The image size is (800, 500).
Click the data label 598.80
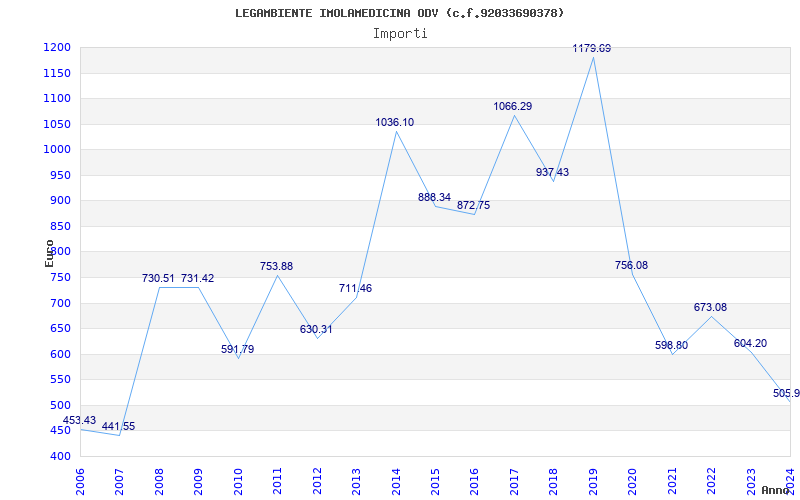[x=671, y=345]
